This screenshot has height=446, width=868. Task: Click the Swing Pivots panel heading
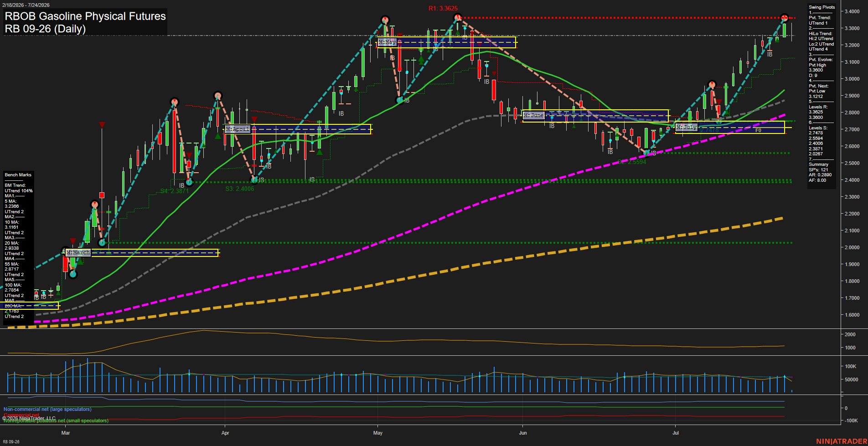tap(822, 7)
